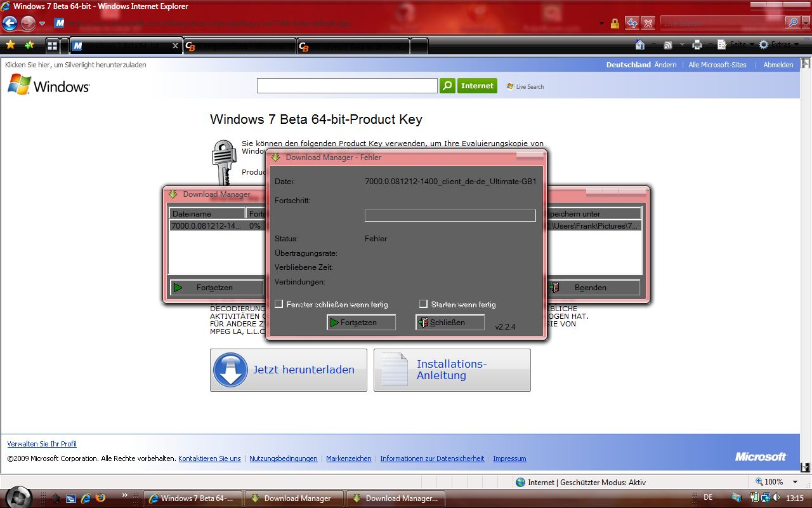
Task: Click into the page search input field
Action: (347, 85)
